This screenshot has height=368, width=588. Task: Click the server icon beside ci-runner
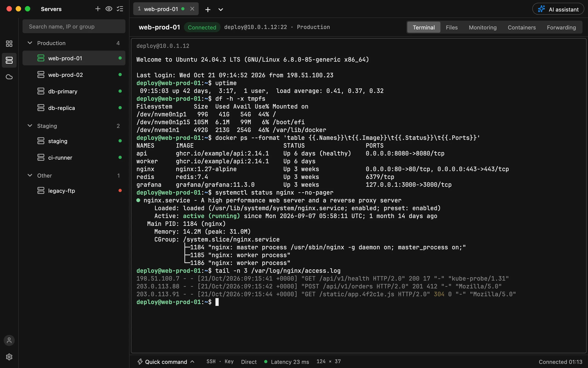point(41,157)
